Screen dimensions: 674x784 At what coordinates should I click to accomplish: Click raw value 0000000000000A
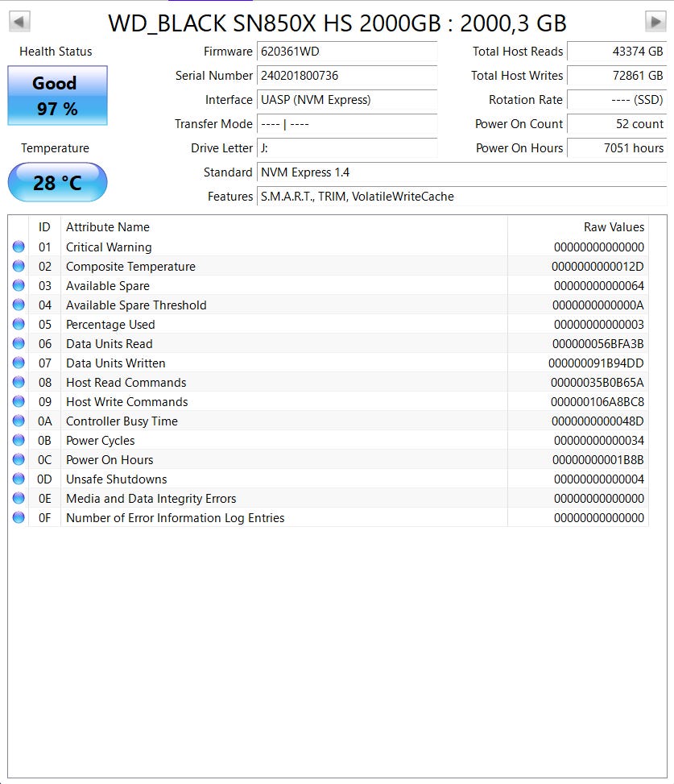[598, 305]
